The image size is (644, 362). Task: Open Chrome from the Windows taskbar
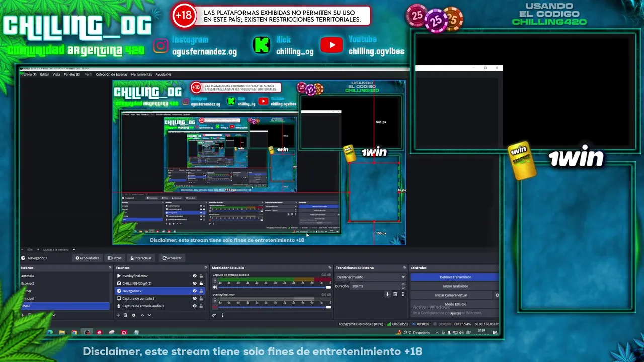(74, 332)
